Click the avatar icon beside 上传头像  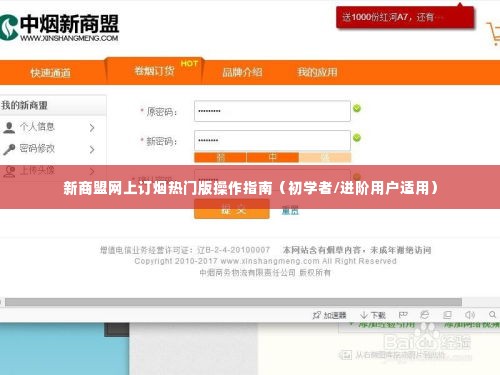coord(9,171)
